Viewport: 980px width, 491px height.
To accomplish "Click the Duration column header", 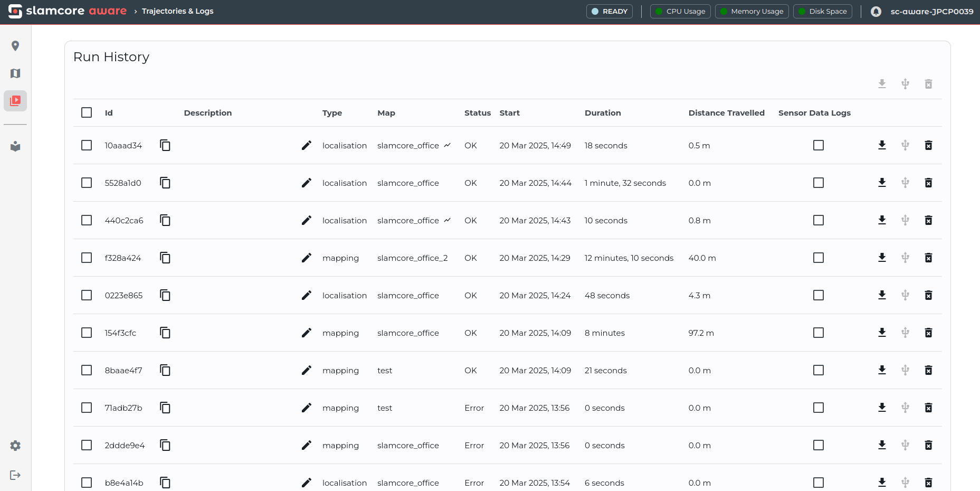I will [x=603, y=113].
